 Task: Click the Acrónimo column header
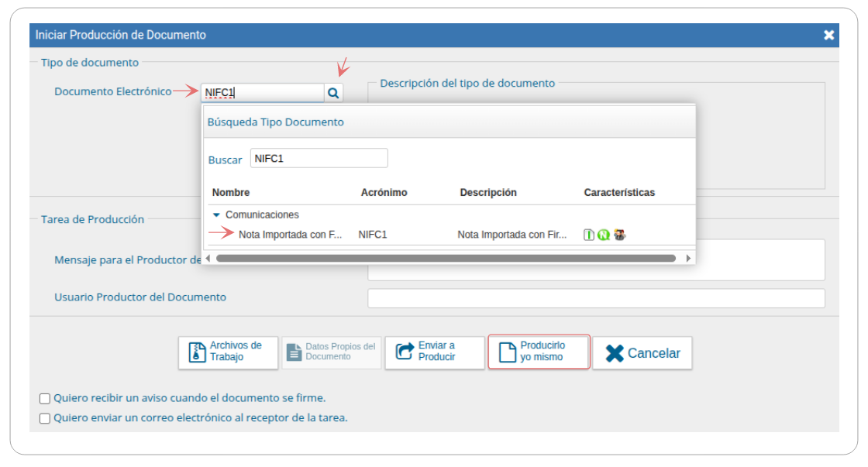[384, 193]
